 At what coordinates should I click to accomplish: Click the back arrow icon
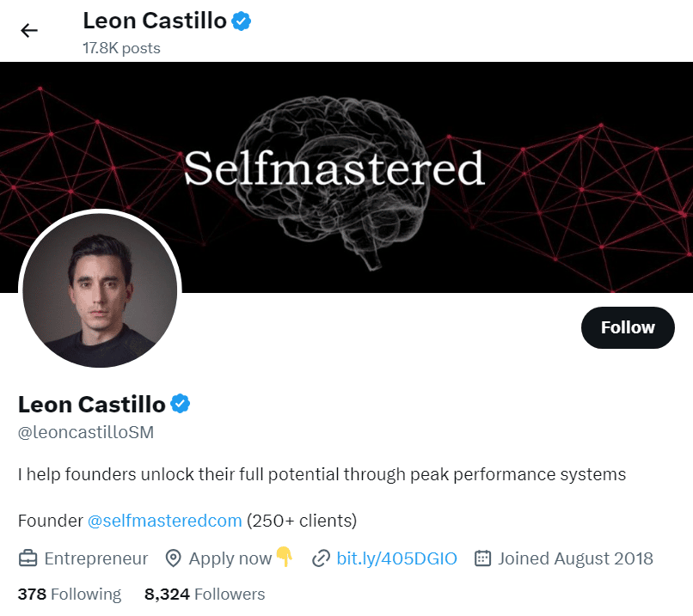pyautogui.click(x=29, y=30)
